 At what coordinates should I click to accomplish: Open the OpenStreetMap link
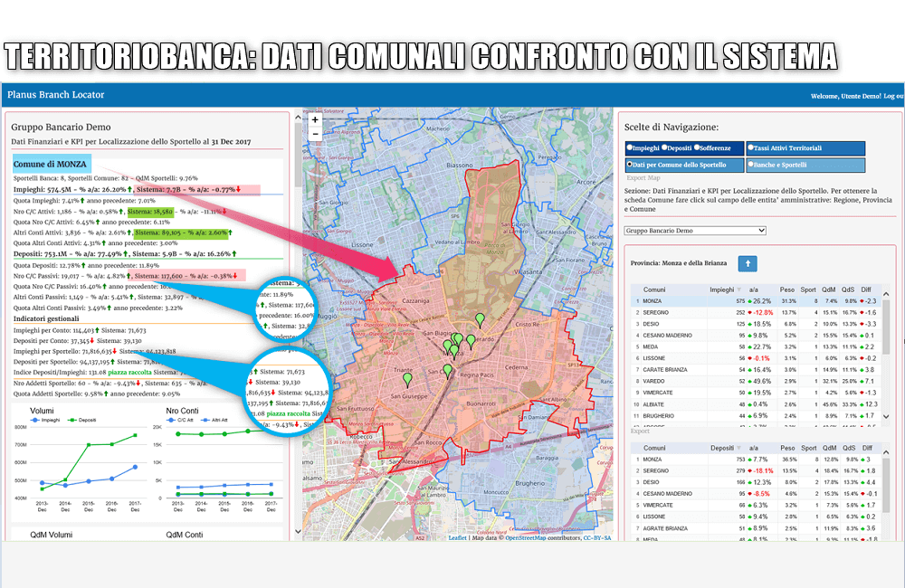point(526,538)
